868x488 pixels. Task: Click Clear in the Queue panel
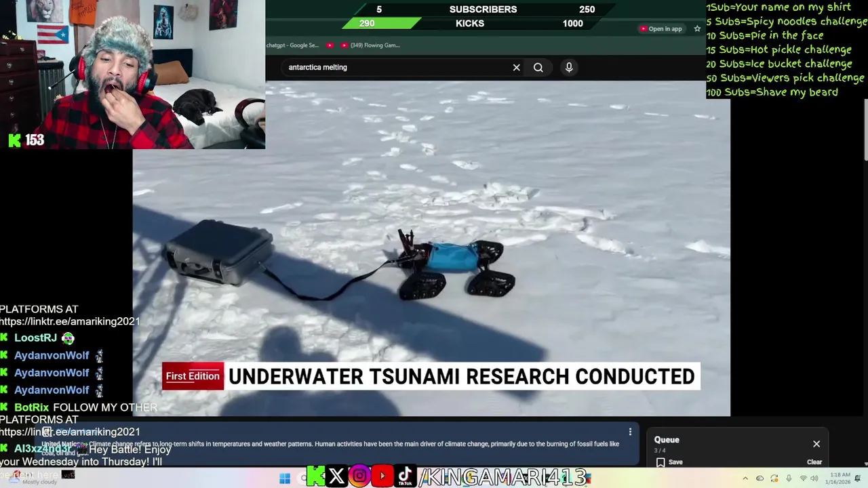pyautogui.click(x=814, y=462)
